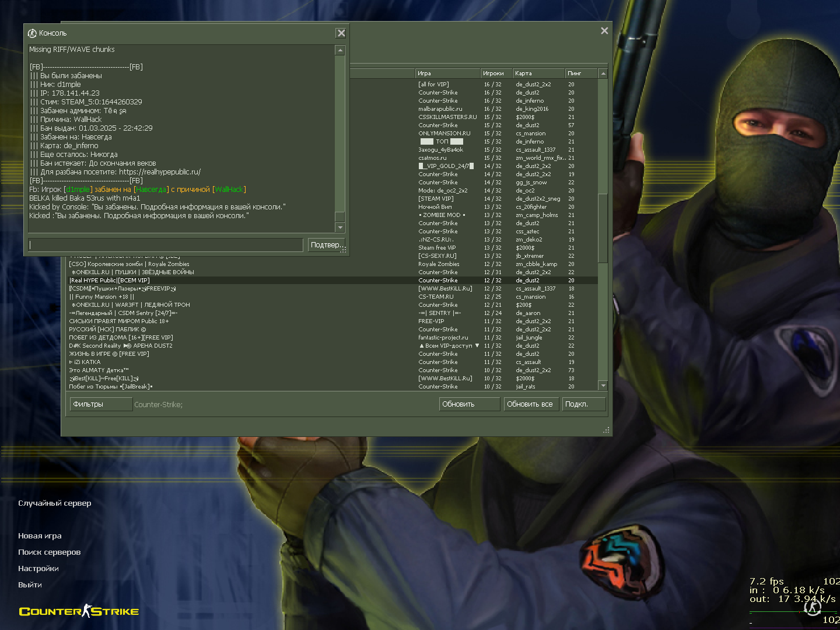Click the IP: 178.141.44.23 console line
Viewport: 840px width, 630px height.
coord(65,93)
